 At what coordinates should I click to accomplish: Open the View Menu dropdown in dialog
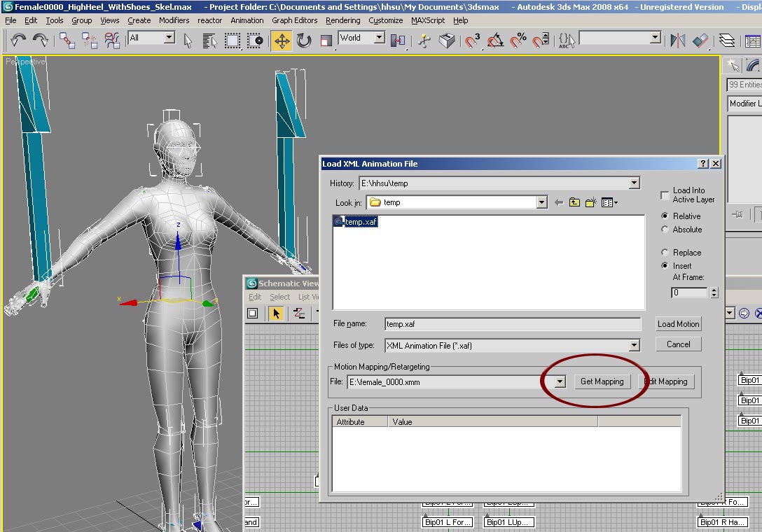(x=609, y=202)
